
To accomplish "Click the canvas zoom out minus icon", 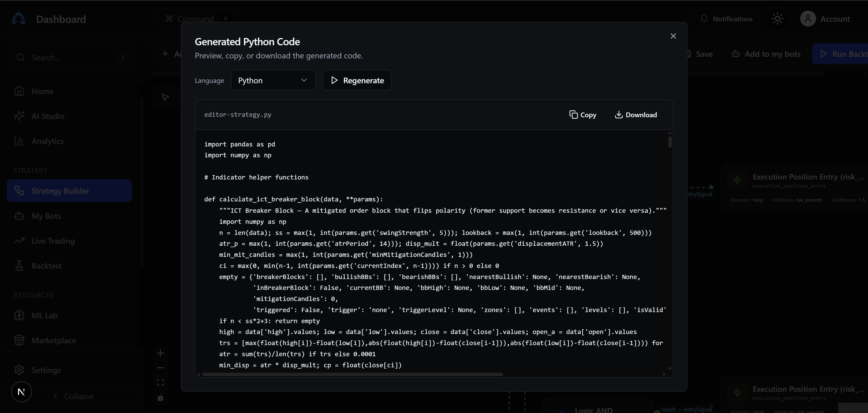I will pyautogui.click(x=160, y=368).
